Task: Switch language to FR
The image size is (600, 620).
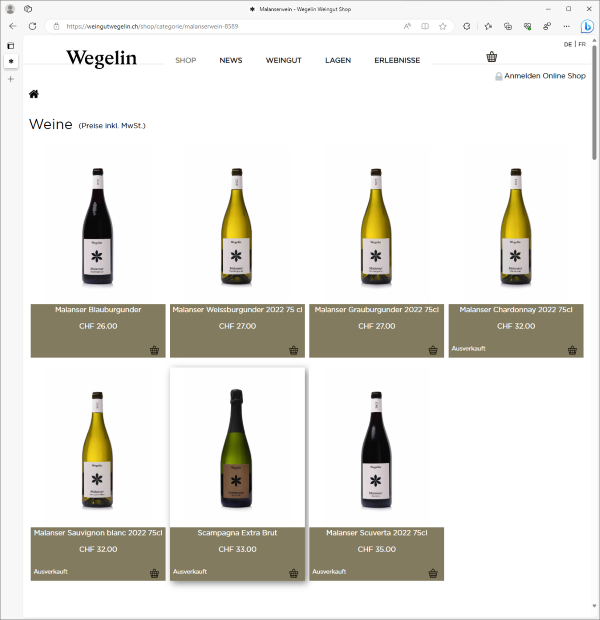Action: (x=582, y=44)
